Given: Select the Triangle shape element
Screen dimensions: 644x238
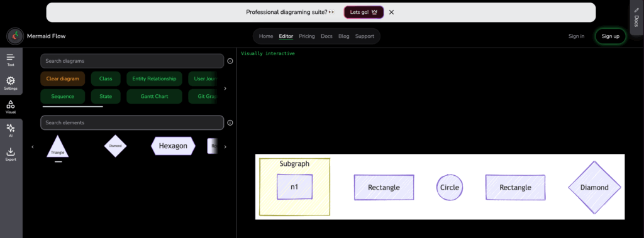Looking at the screenshot, I should click(57, 146).
